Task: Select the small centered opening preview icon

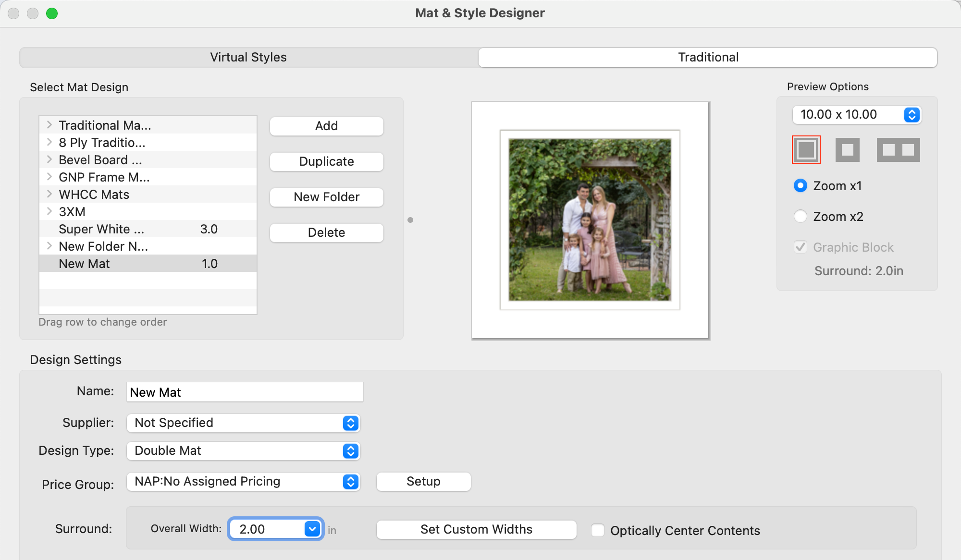Action: [847, 150]
